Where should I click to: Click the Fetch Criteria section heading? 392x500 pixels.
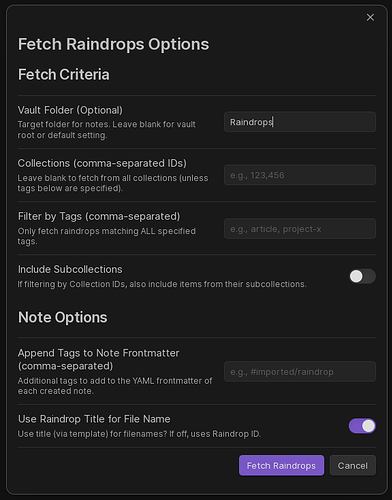click(x=64, y=74)
